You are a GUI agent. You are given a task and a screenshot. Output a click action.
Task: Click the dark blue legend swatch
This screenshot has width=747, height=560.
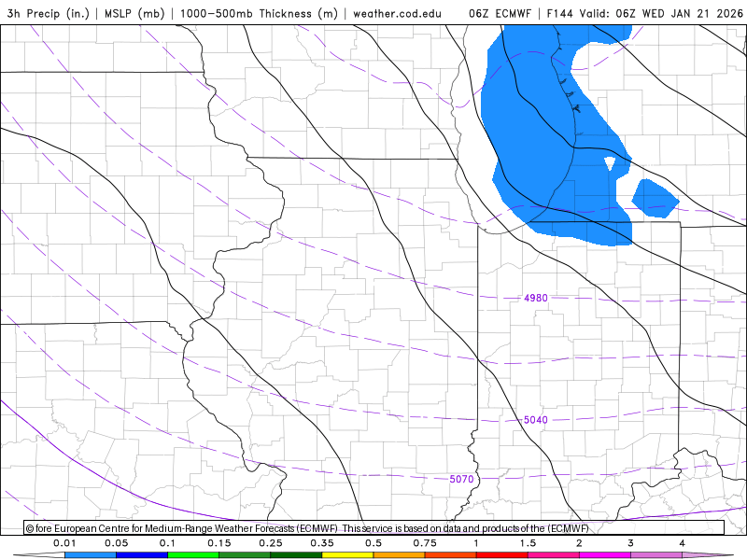[x=142, y=555]
